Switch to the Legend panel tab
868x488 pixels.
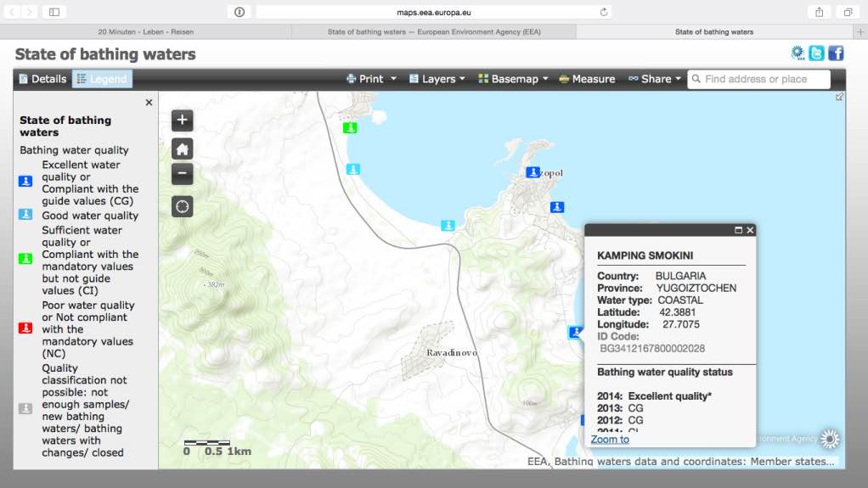click(102, 79)
